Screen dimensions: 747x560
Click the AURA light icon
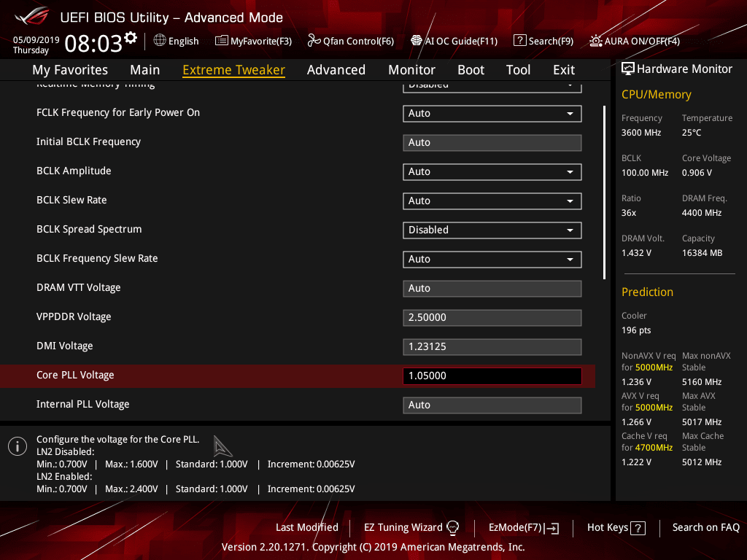click(595, 41)
